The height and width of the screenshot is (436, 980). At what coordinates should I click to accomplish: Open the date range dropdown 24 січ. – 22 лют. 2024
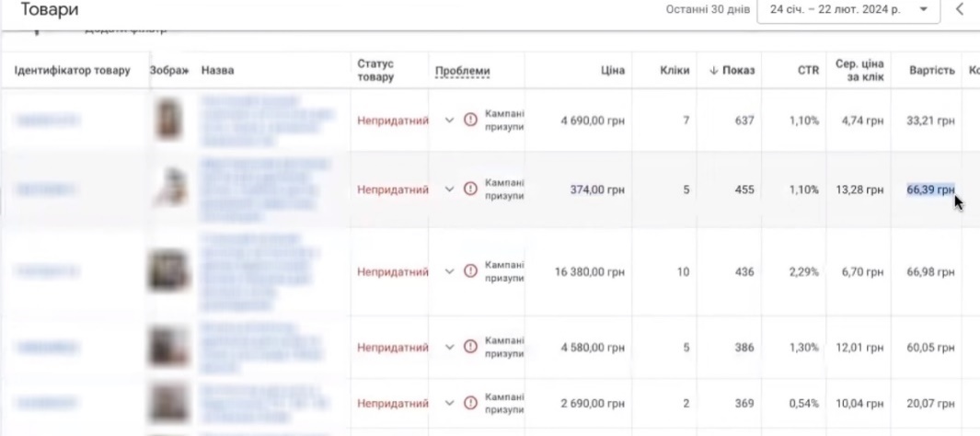(x=847, y=9)
